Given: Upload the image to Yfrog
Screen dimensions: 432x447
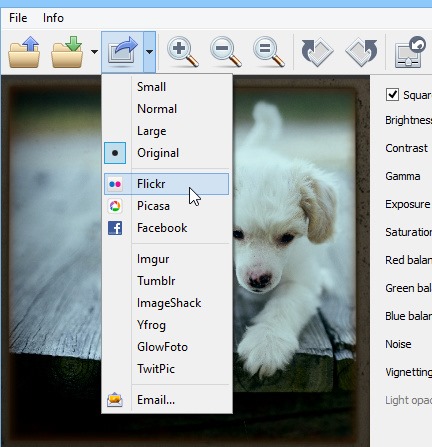Looking at the screenshot, I should tap(167, 325).
